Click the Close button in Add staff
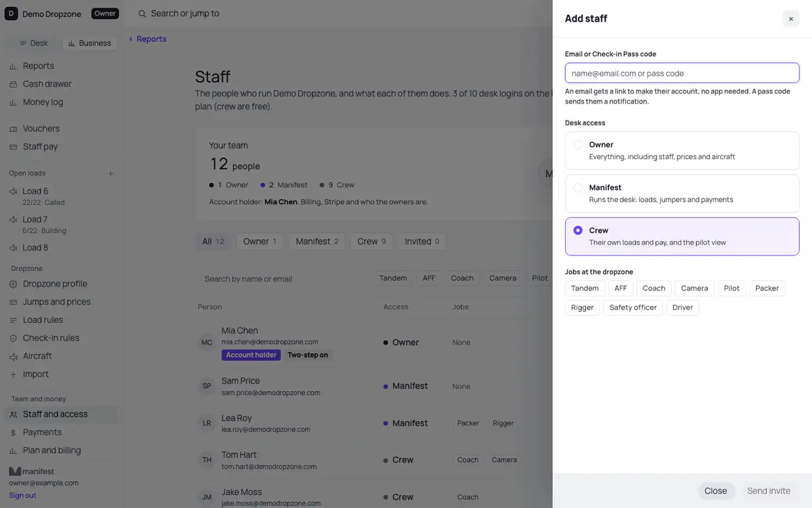 (715, 491)
